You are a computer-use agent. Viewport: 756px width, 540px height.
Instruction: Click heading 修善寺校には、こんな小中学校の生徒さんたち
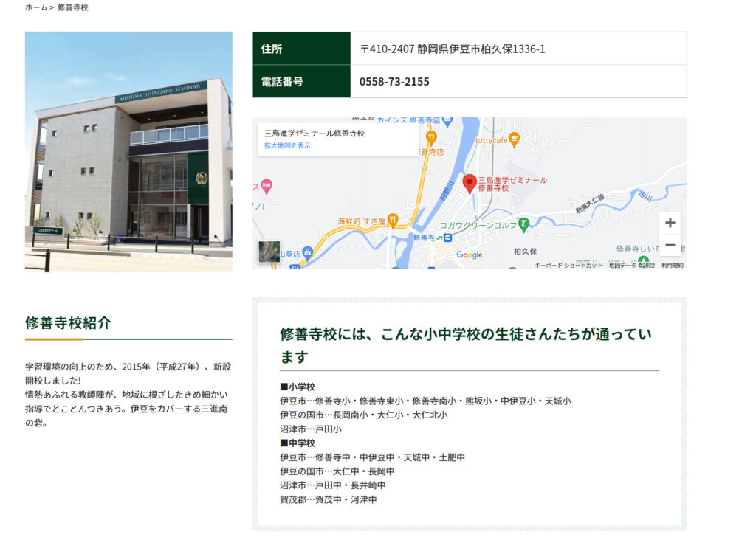[466, 345]
